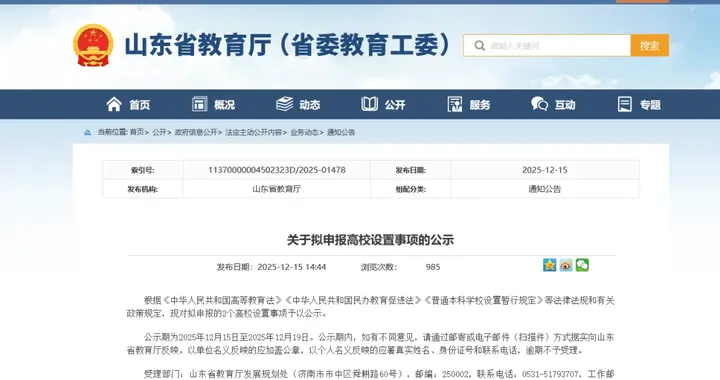Click the postal code 250002

coord(455,374)
